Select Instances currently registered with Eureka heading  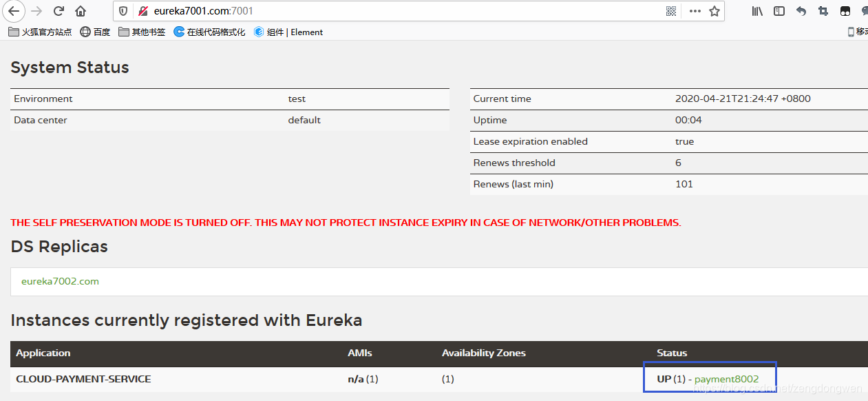click(x=187, y=320)
